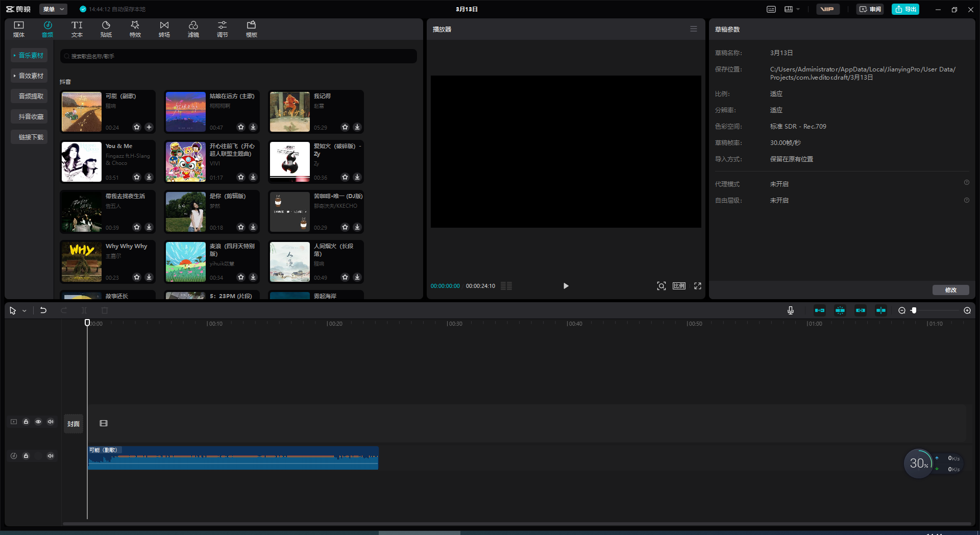Image resolution: width=980 pixels, height=535 pixels.
Task: Click the song search input field
Action: (x=238, y=56)
